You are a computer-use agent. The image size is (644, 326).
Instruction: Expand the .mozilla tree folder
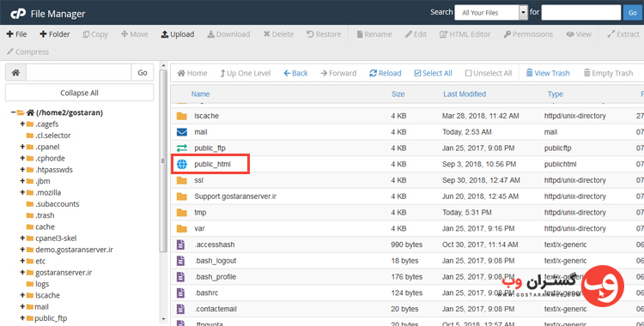coord(22,192)
